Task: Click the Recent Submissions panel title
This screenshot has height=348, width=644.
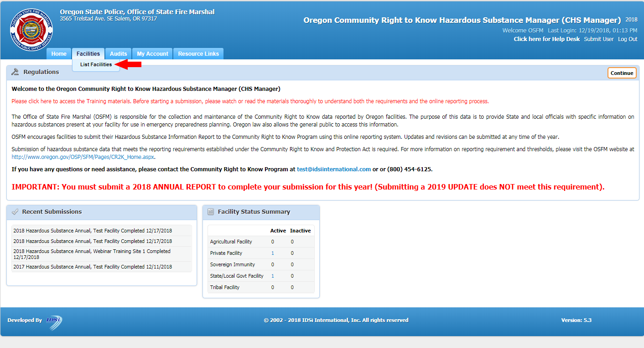Action: pyautogui.click(x=52, y=212)
